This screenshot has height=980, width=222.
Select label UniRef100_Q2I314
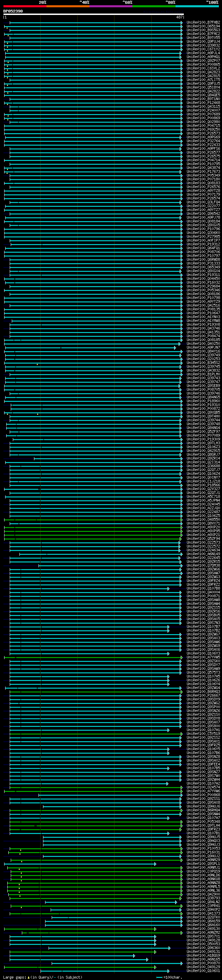pos(203,462)
